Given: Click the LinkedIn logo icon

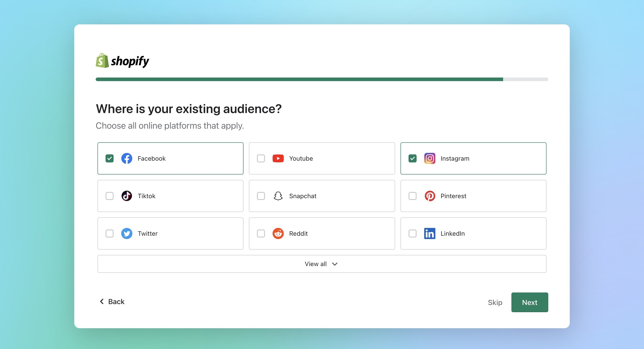Looking at the screenshot, I should [x=430, y=233].
